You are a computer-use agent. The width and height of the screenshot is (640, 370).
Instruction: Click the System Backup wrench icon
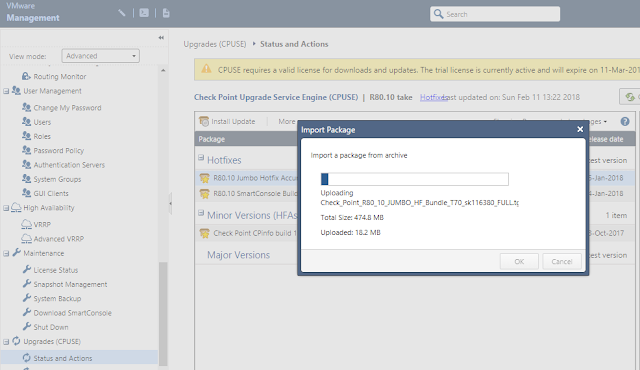coord(27,298)
